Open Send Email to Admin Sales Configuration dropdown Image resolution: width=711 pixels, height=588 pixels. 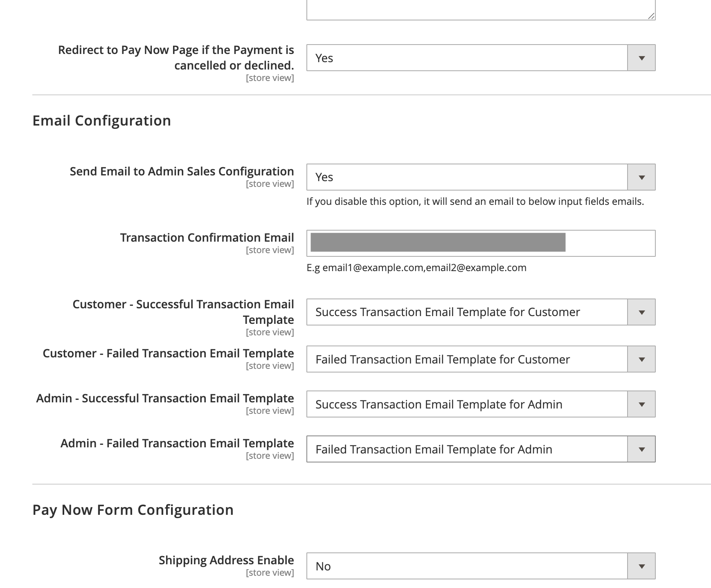481,177
